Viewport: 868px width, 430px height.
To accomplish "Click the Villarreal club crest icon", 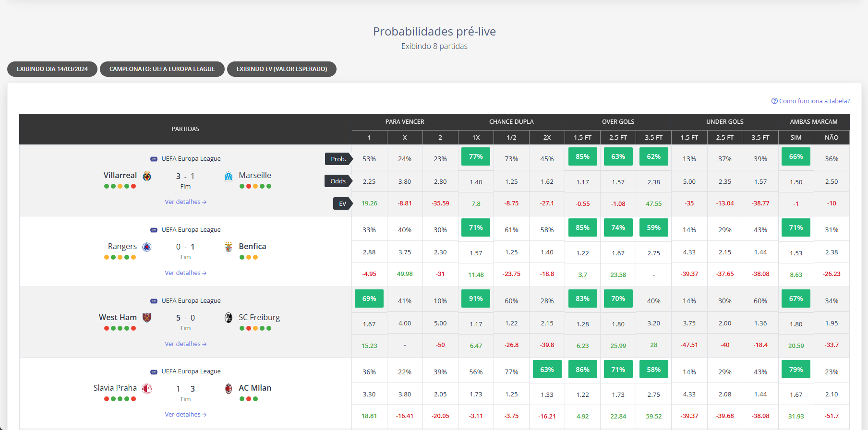I will (x=147, y=176).
